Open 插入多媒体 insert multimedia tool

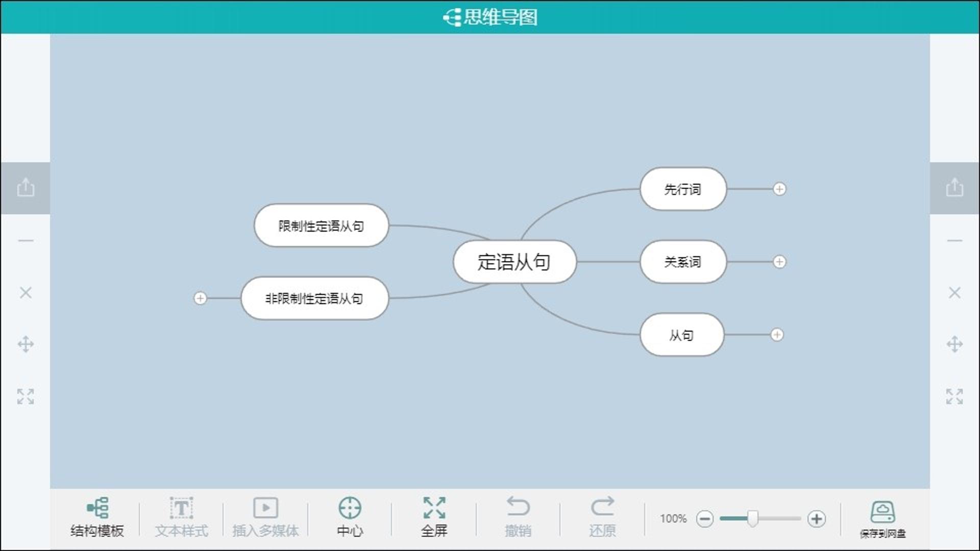click(265, 517)
